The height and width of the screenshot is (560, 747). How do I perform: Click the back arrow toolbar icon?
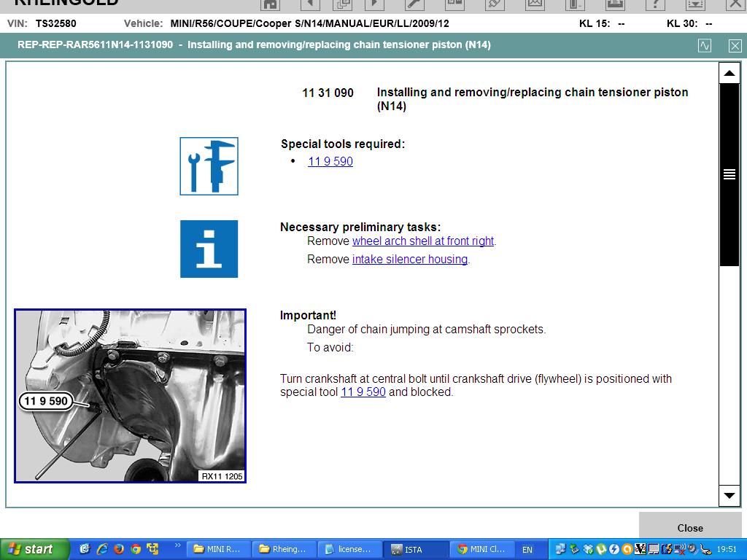click(x=309, y=4)
